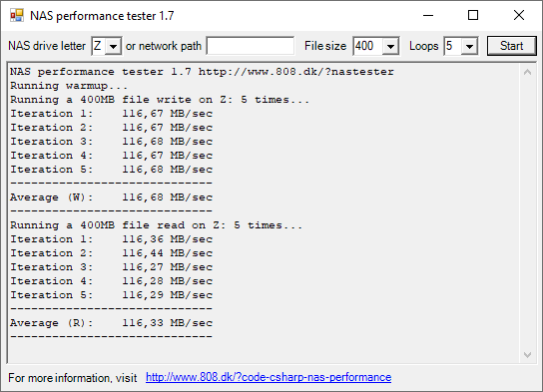The height and width of the screenshot is (392, 543).
Task: Open the File size dropdown arrow
Action: 390,46
